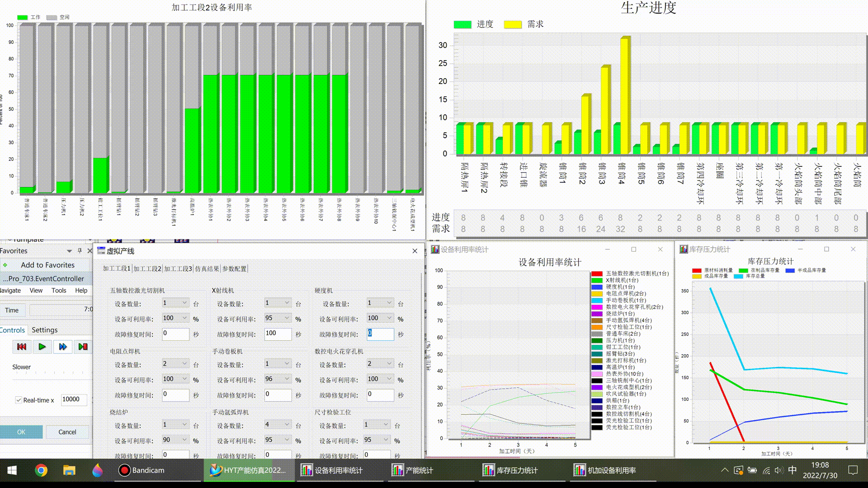Image resolution: width=868 pixels, height=488 pixels.
Task: Close the 虚拟产线 dialog
Action: (415, 251)
